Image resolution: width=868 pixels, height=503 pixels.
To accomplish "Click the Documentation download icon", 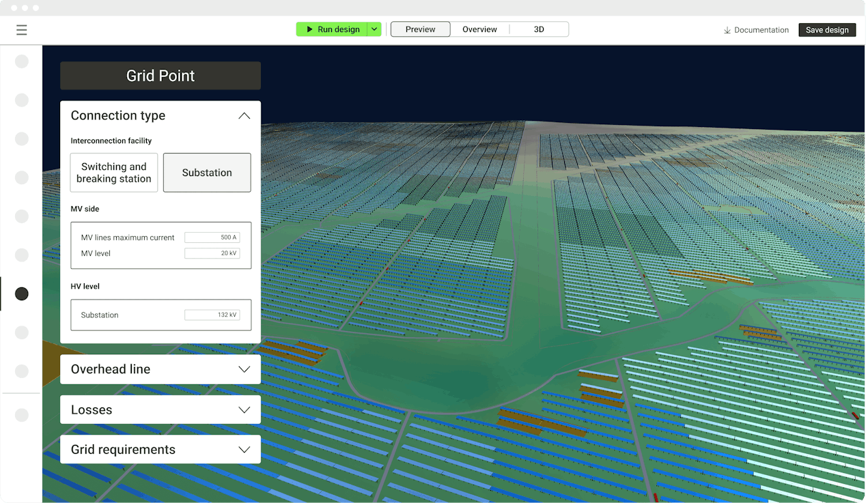I will [727, 30].
